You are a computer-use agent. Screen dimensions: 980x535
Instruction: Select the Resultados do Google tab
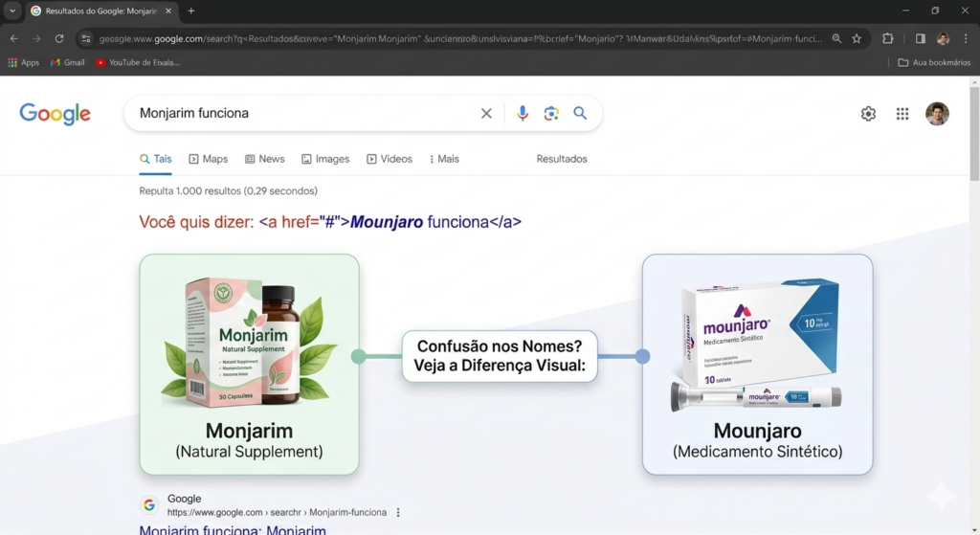101,11
